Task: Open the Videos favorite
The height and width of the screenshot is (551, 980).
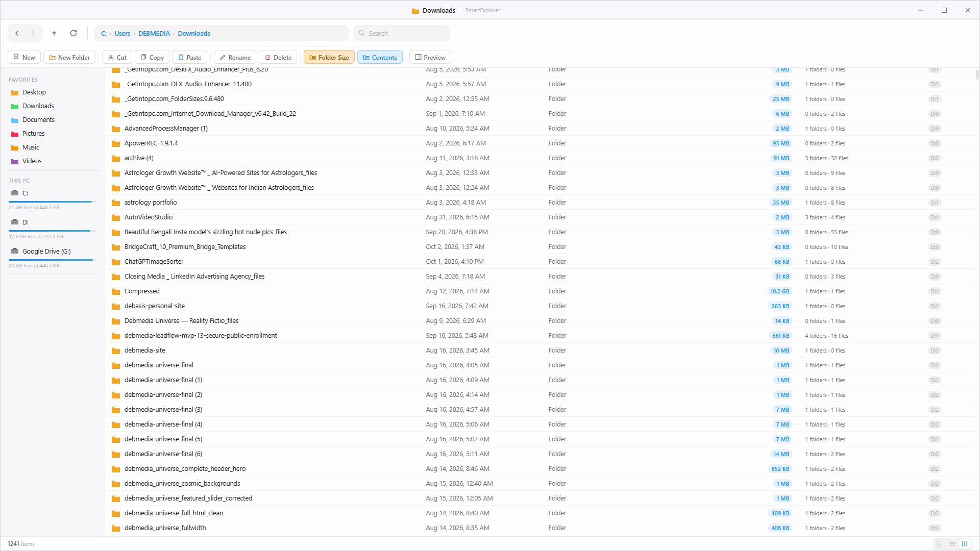Action: 52,161
